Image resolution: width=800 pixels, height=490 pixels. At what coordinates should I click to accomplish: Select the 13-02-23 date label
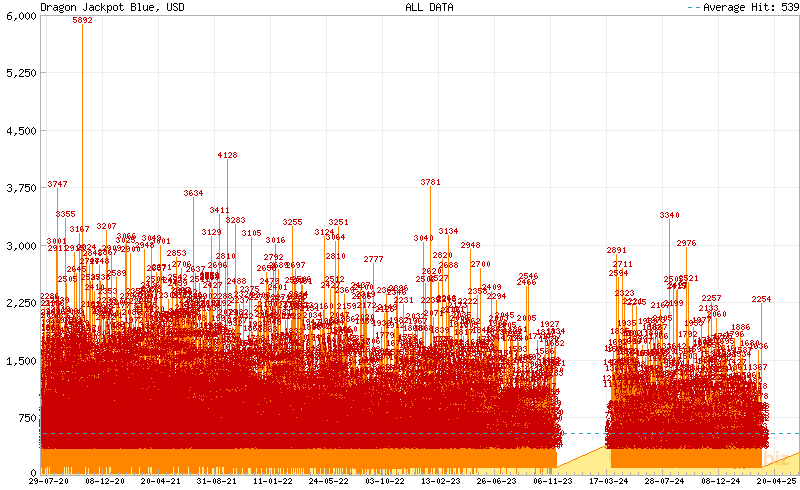click(x=440, y=480)
